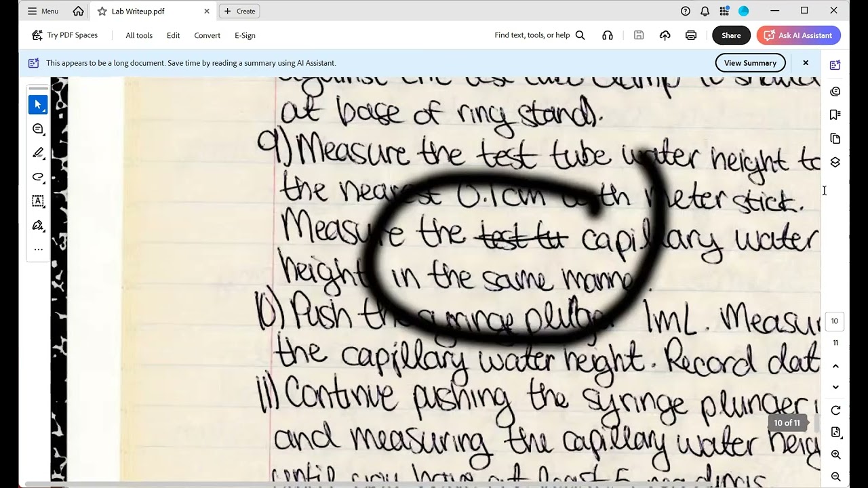Choose the Add text box tool
Image resolution: width=868 pixels, height=488 pixels.
[x=38, y=201]
